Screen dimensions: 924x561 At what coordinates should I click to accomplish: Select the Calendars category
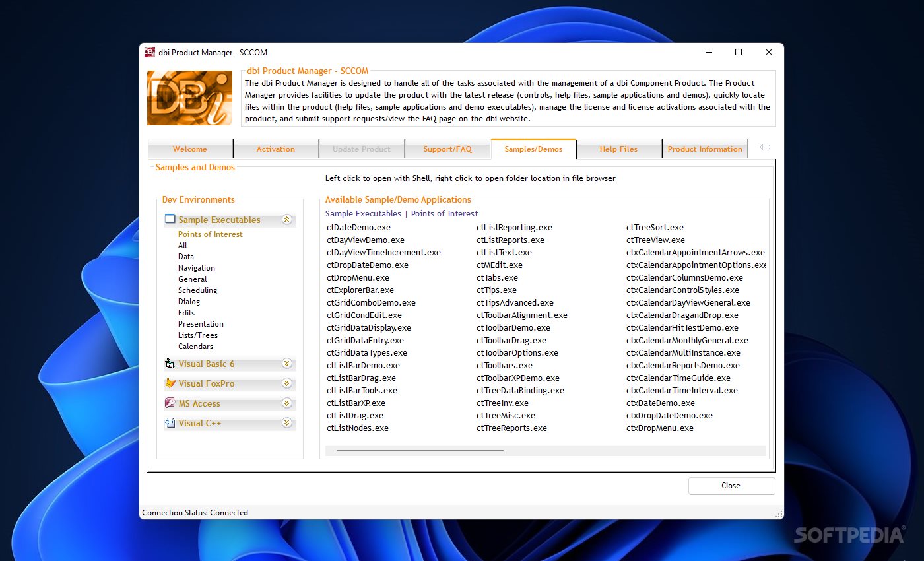195,346
